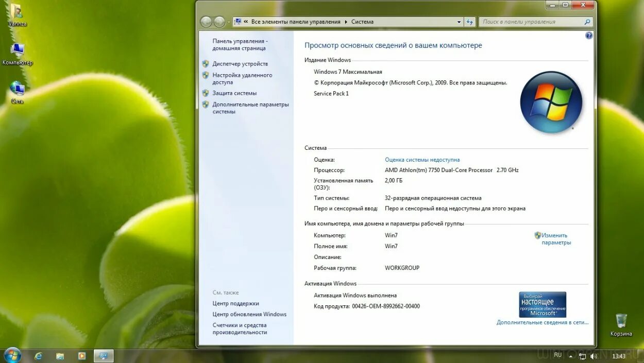Open Счетчики и средства производительности
Screen dimensions: 644x363
(240, 329)
